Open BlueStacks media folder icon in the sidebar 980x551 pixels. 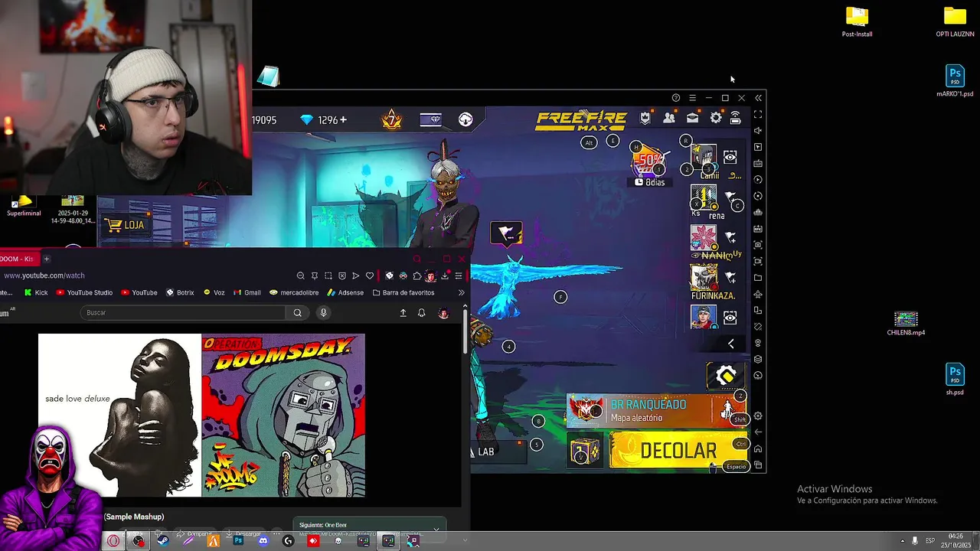(x=758, y=278)
